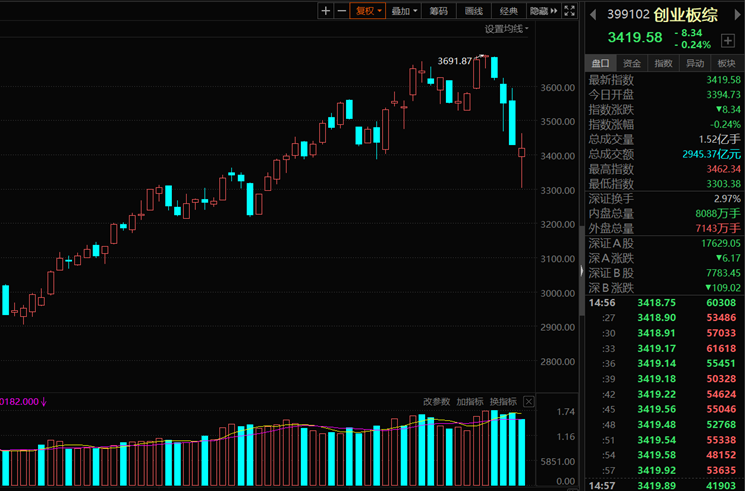The height and width of the screenshot is (491, 745).
Task: Go to next index with right arrow
Action: (x=738, y=15)
